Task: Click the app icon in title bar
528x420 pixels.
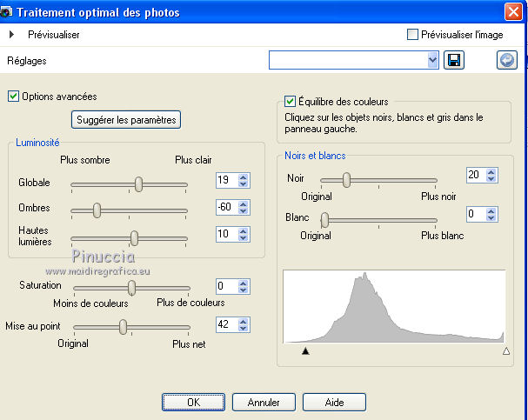Action: click(x=4, y=12)
